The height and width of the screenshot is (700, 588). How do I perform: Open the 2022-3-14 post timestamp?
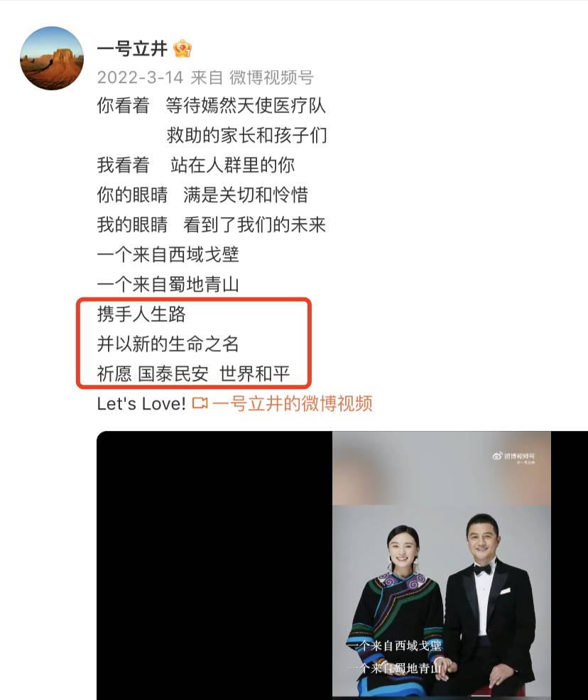click(x=140, y=77)
